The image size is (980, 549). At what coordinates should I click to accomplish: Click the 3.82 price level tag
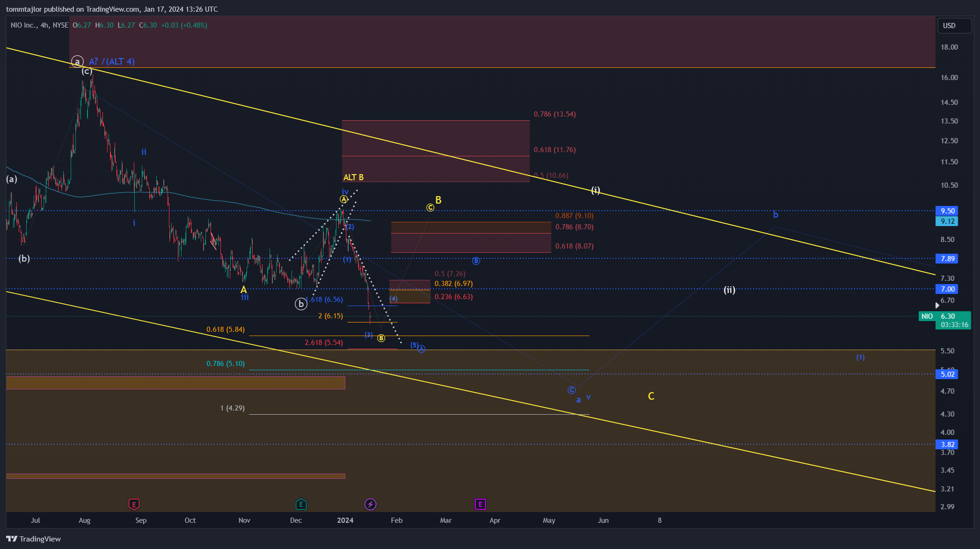pos(947,445)
